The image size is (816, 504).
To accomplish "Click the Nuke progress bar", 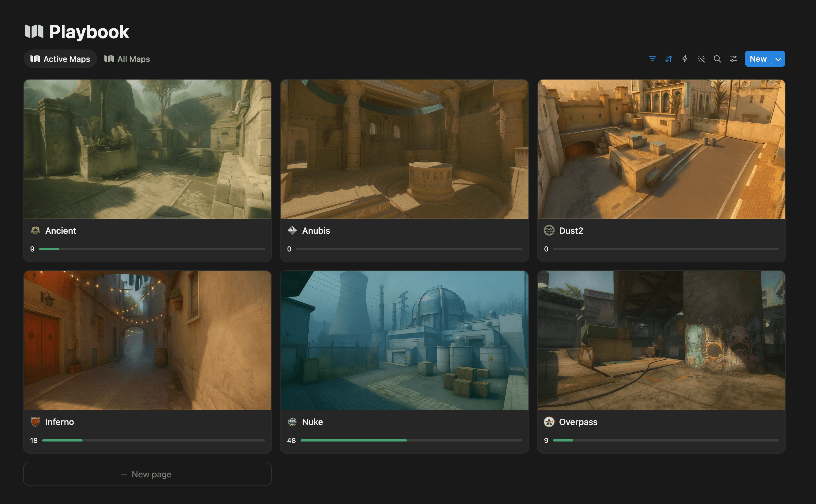I will [411, 440].
